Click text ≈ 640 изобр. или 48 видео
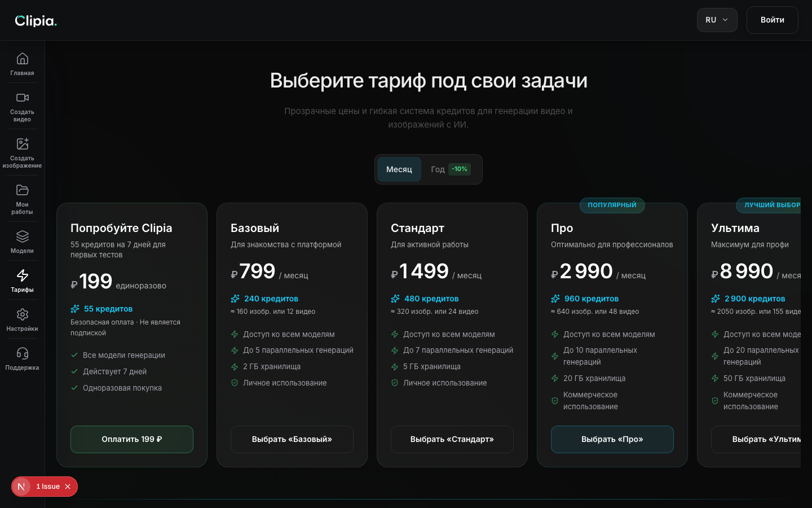The width and height of the screenshot is (812, 508). [595, 312]
